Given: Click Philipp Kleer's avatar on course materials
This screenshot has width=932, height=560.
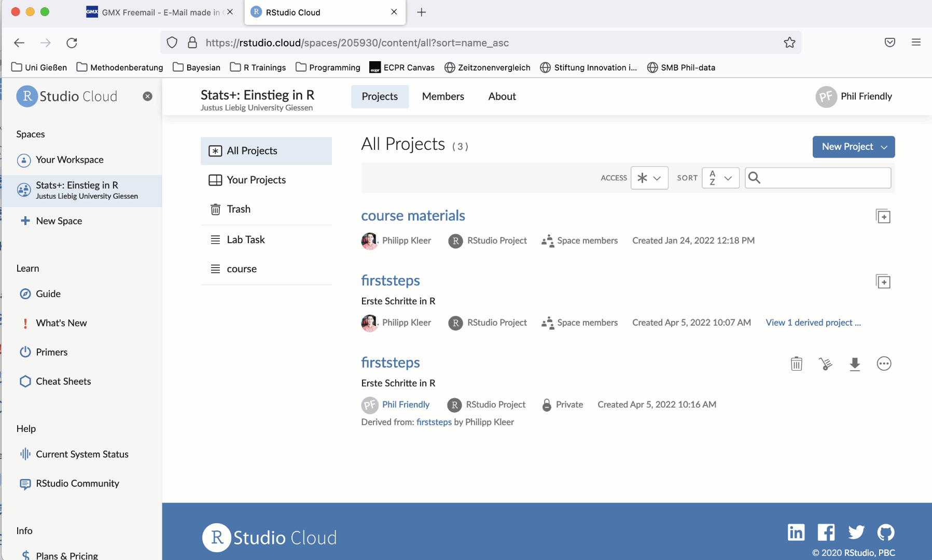Looking at the screenshot, I should (369, 241).
